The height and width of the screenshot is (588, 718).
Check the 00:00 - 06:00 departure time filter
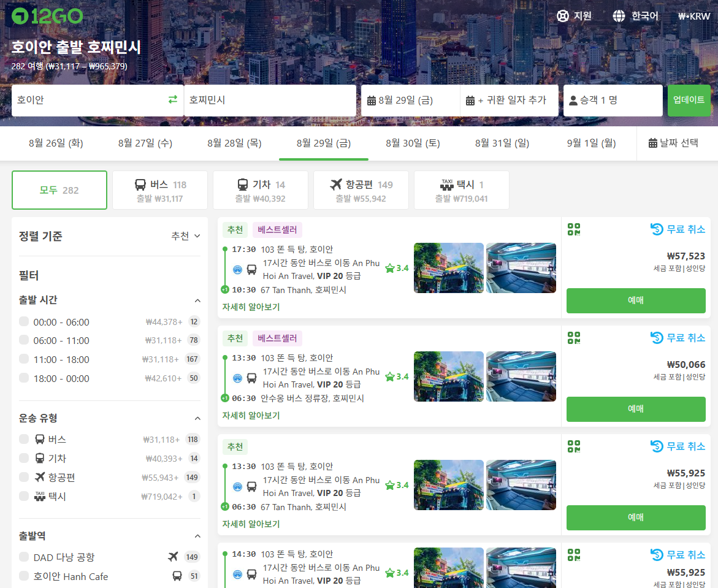click(x=24, y=321)
